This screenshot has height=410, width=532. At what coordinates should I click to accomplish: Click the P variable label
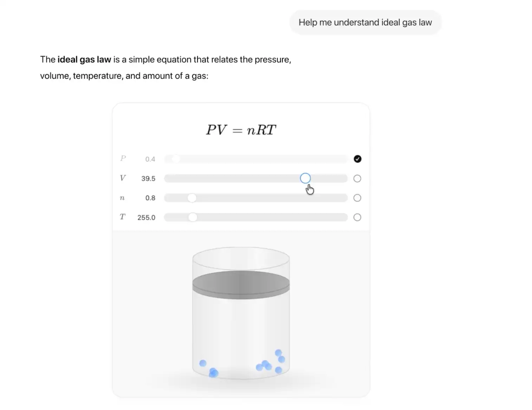pyautogui.click(x=123, y=158)
